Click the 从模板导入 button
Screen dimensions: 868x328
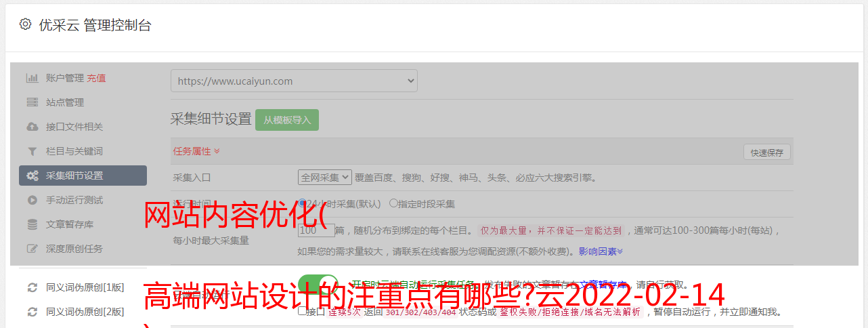[x=287, y=120]
